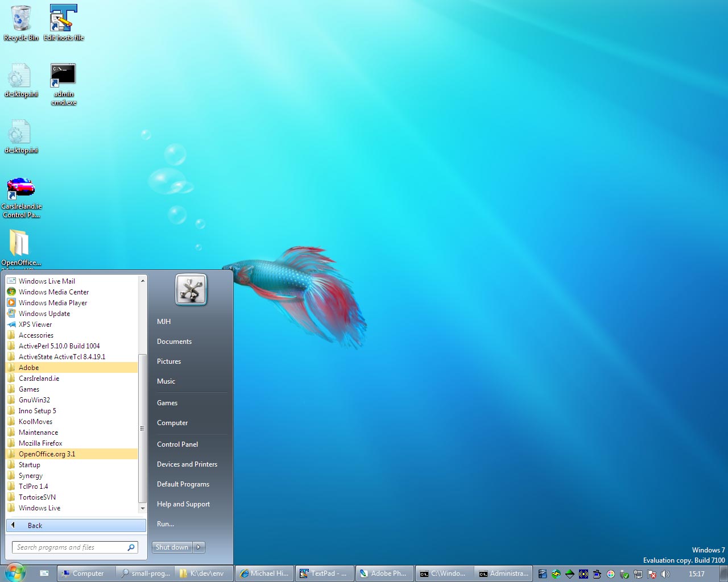
Task: Open Action Center flag tray icon
Action: pyautogui.click(x=652, y=574)
